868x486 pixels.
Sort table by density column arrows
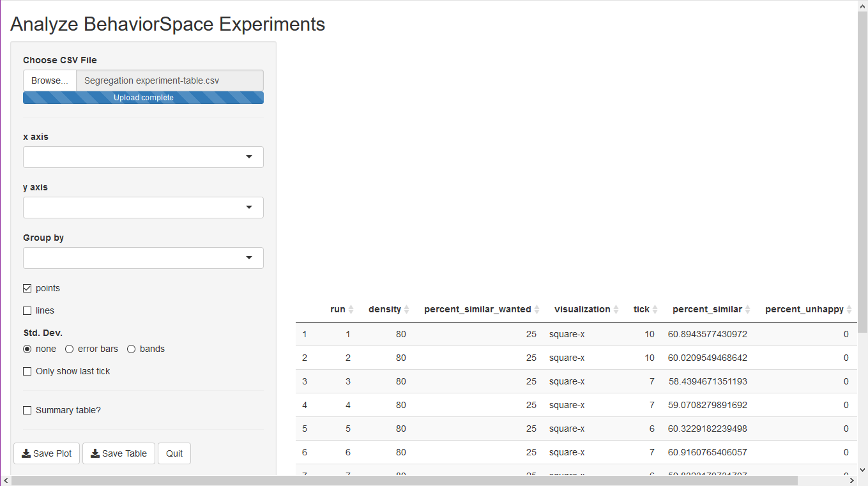point(407,310)
